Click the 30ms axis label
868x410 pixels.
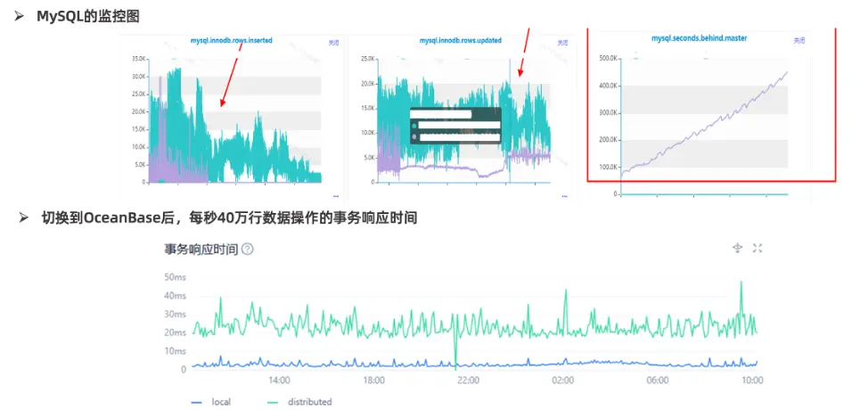[176, 314]
